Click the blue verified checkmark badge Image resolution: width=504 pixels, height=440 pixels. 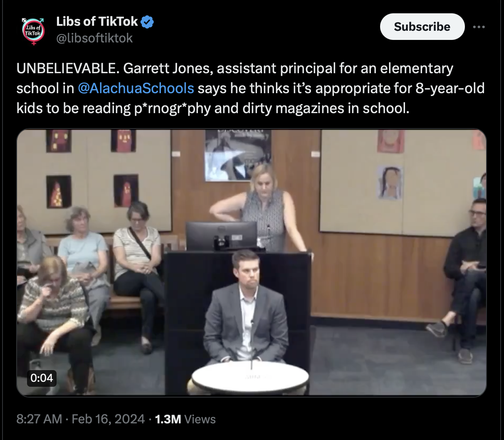coord(148,22)
